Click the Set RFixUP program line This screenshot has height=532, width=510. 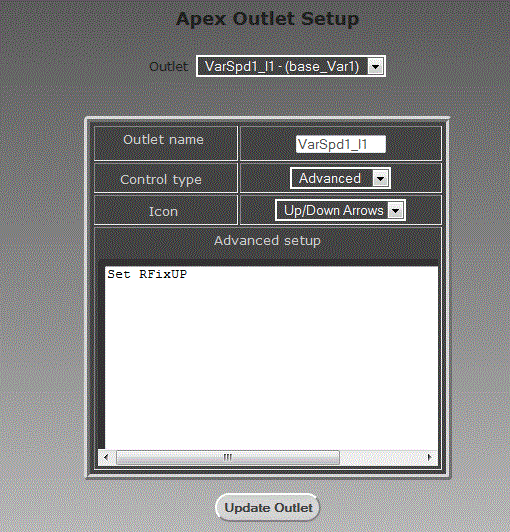147,274
